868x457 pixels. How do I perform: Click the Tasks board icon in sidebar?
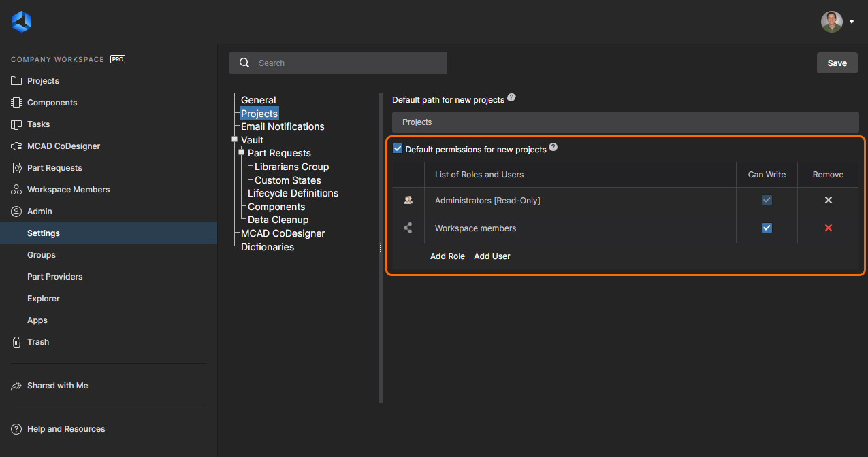(x=16, y=124)
